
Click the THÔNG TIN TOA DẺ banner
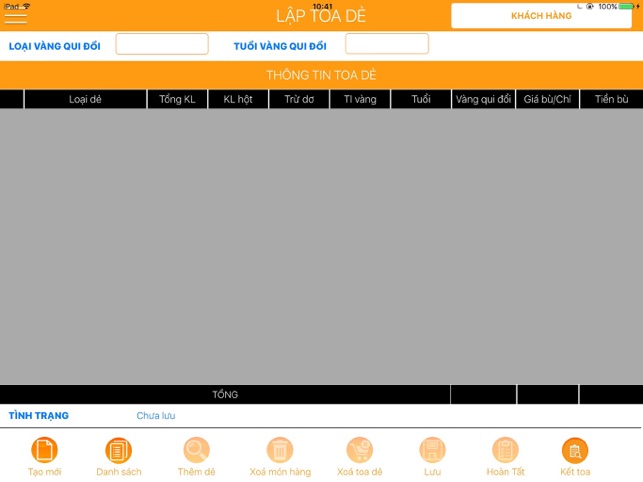(x=322, y=75)
